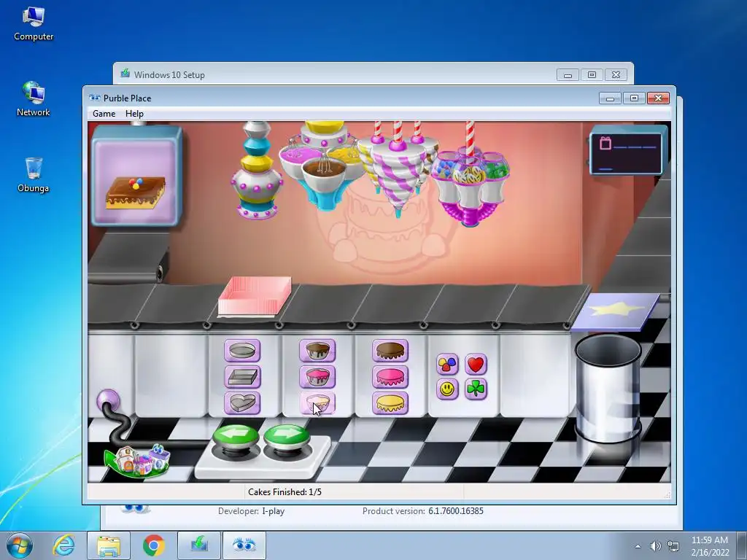
Task: Click Cakes Finished 1/5 status text
Action: click(285, 492)
